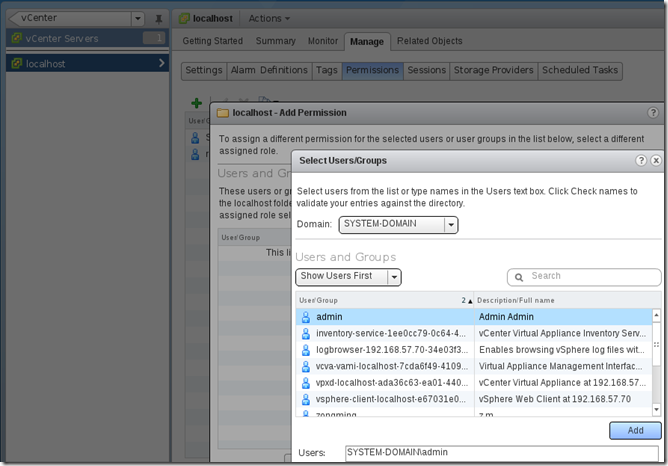Select the admin user row
Viewport: 668px width, 466px height.
pos(474,317)
